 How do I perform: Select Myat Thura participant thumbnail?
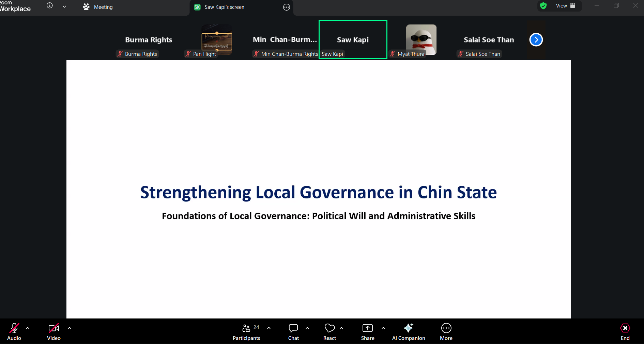click(x=421, y=40)
